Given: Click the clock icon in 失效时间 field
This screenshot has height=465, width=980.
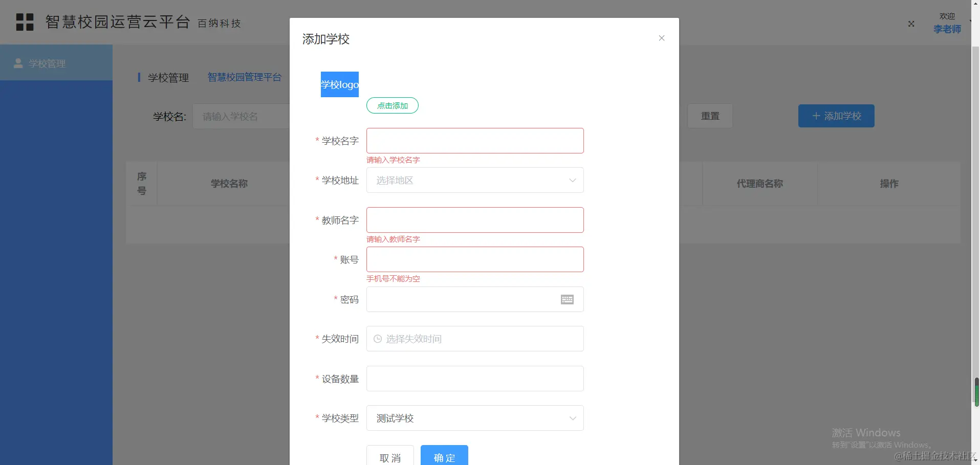Looking at the screenshot, I should coord(378,339).
